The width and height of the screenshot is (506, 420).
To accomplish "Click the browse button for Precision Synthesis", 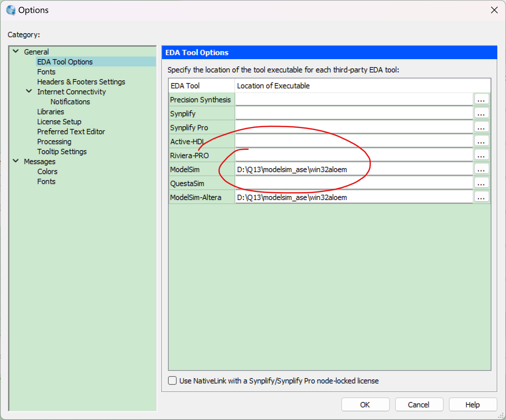I will point(481,99).
